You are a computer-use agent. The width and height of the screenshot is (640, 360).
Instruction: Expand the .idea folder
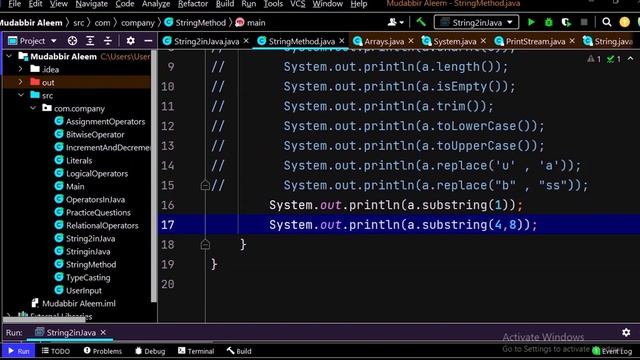[x=21, y=69]
